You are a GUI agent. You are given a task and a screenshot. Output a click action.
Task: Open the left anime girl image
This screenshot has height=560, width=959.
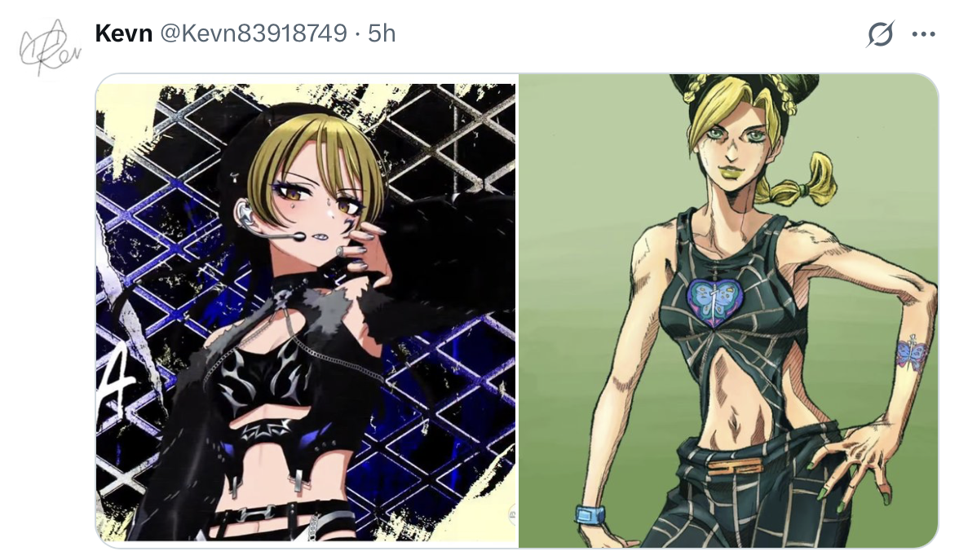point(307,311)
